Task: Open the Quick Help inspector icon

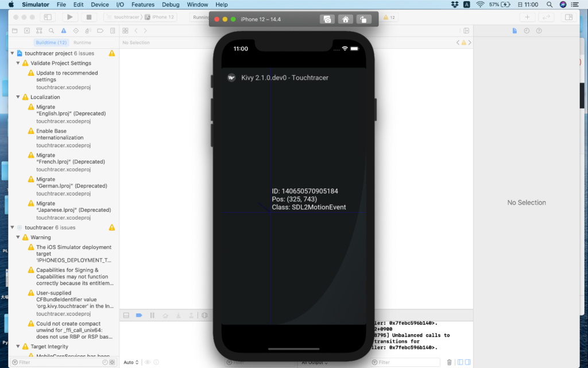Action: pos(539,30)
